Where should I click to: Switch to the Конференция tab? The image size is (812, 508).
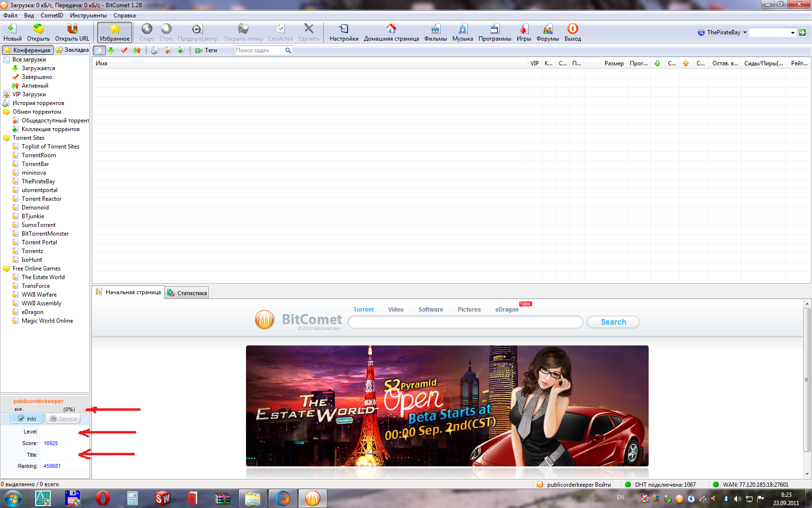pos(27,50)
